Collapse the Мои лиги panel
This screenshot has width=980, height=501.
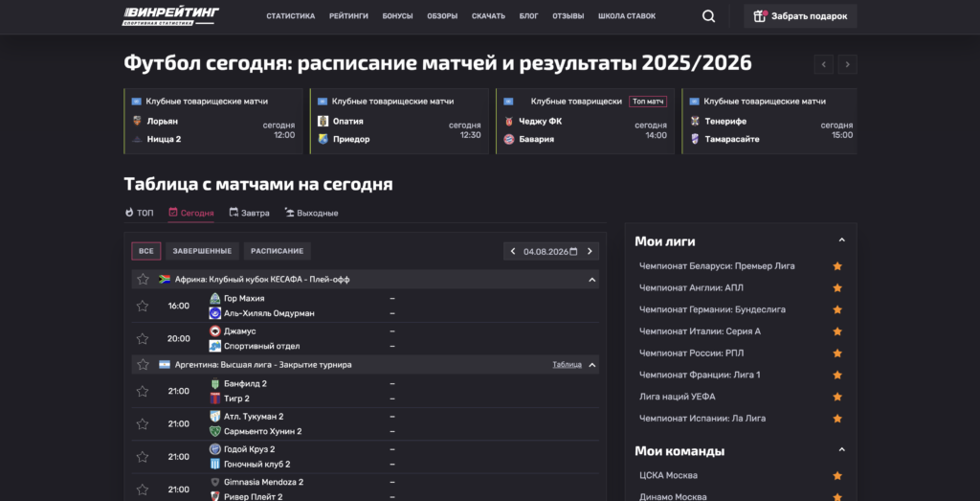(x=842, y=240)
